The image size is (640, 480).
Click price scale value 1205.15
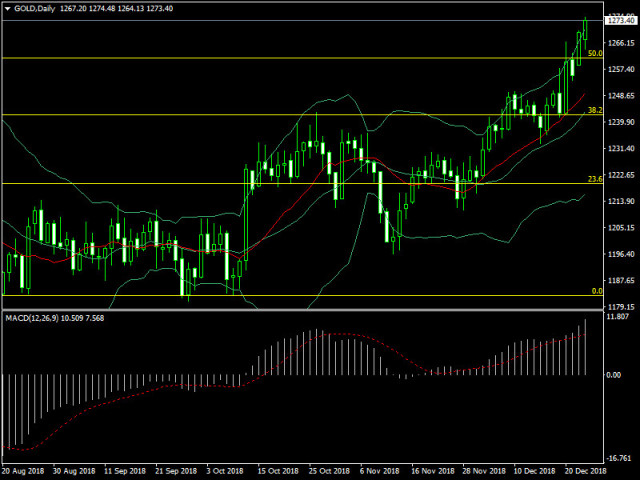[621, 227]
